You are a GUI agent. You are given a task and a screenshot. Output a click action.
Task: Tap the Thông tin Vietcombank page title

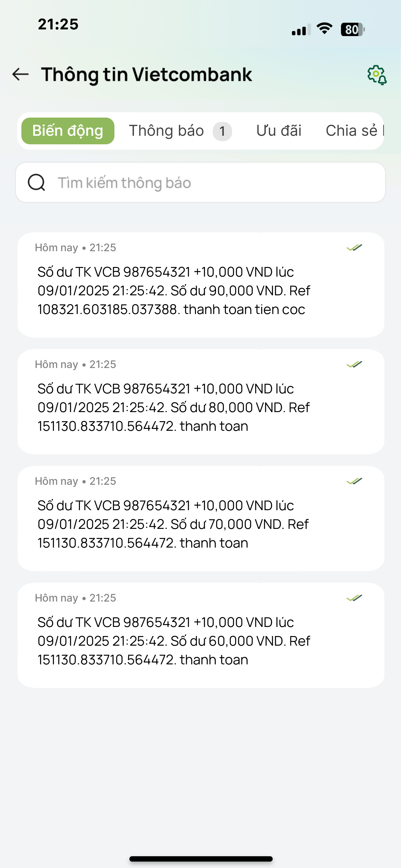tap(146, 75)
